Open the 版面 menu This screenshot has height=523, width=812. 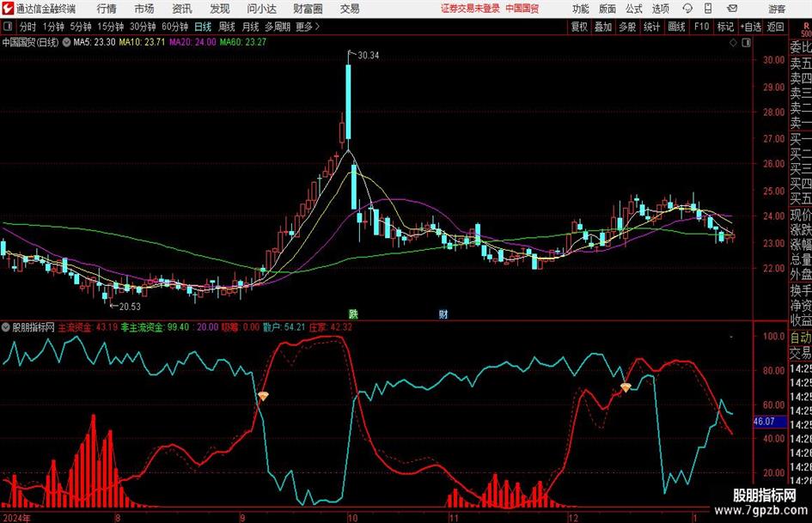coord(607,9)
